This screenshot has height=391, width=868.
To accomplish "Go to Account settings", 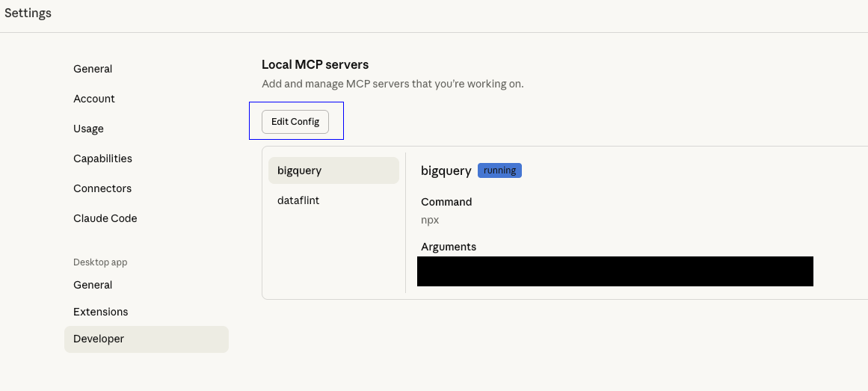I will 94,99.
